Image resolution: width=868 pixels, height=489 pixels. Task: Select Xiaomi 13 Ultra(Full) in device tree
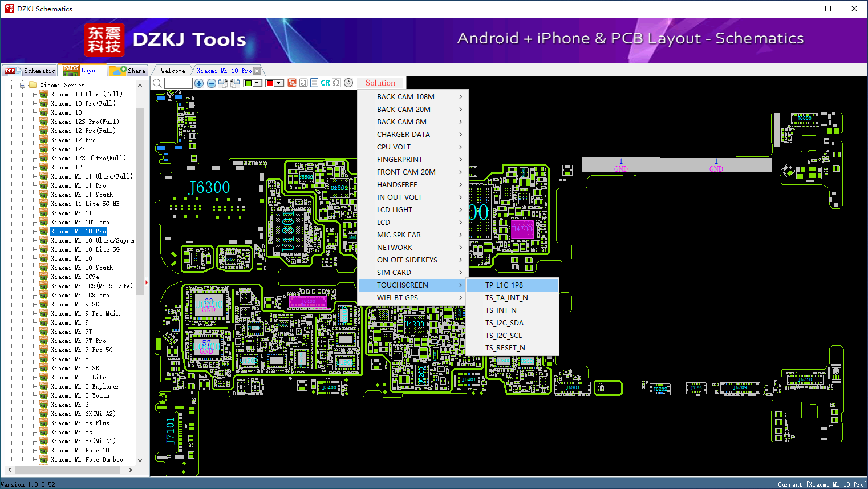click(x=87, y=94)
